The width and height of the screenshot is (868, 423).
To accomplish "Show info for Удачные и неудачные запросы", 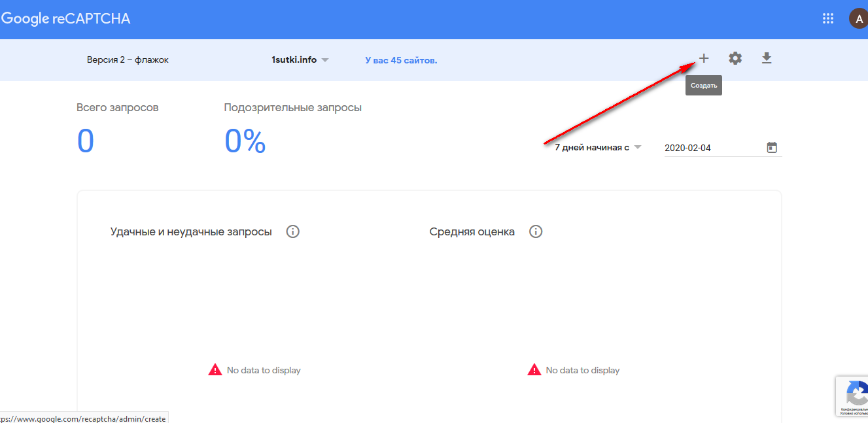I will [293, 231].
